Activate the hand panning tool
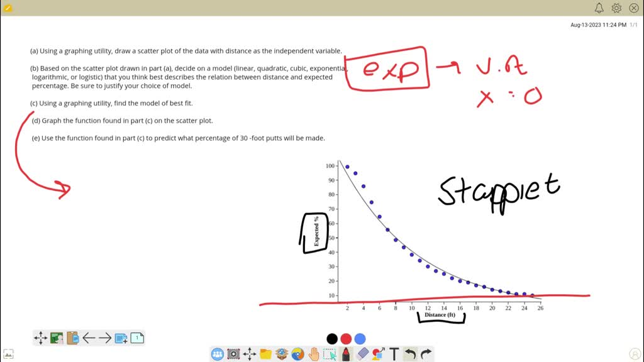Viewport: 644px width, 362px height. 313,354
